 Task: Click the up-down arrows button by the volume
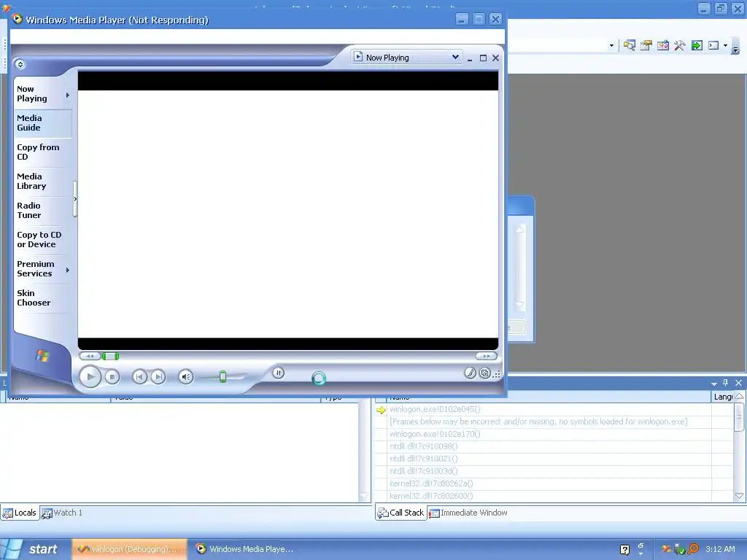tap(279, 373)
